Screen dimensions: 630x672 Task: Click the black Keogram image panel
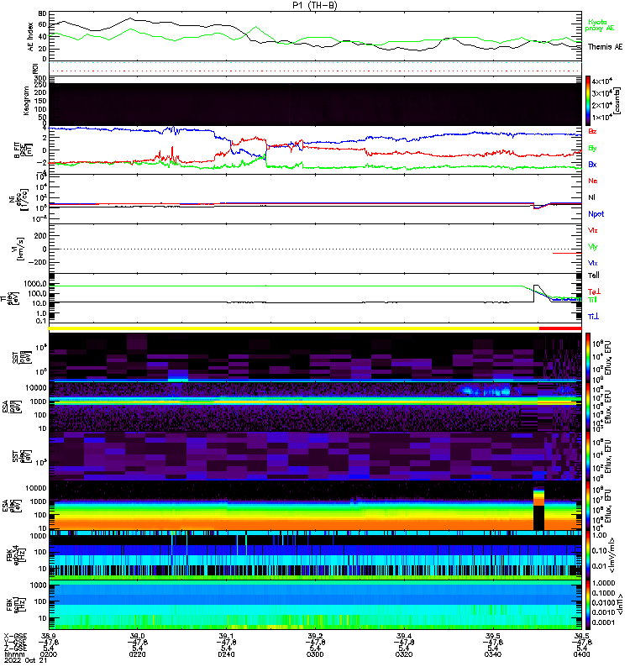coord(315,104)
